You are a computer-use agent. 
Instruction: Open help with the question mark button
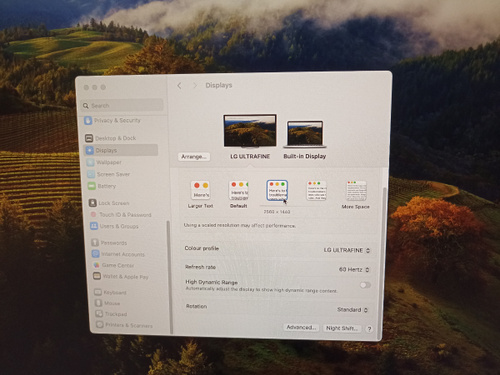click(x=369, y=329)
